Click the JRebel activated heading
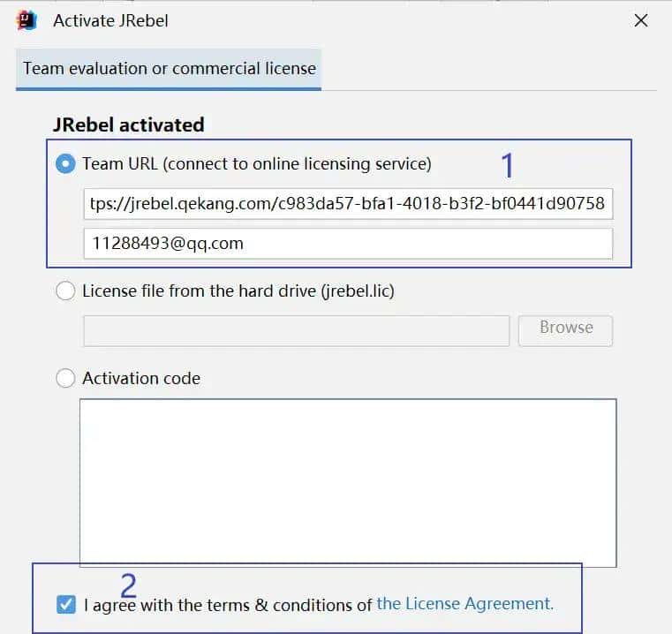This screenshot has width=672, height=634. click(x=129, y=125)
